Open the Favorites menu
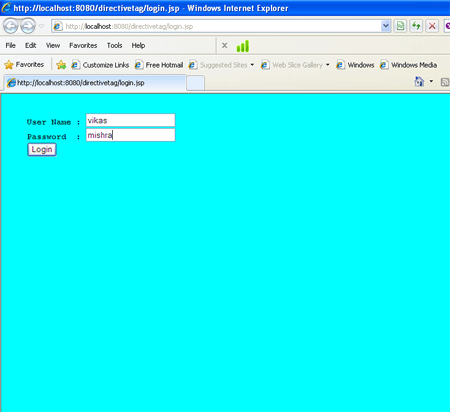 (x=83, y=45)
